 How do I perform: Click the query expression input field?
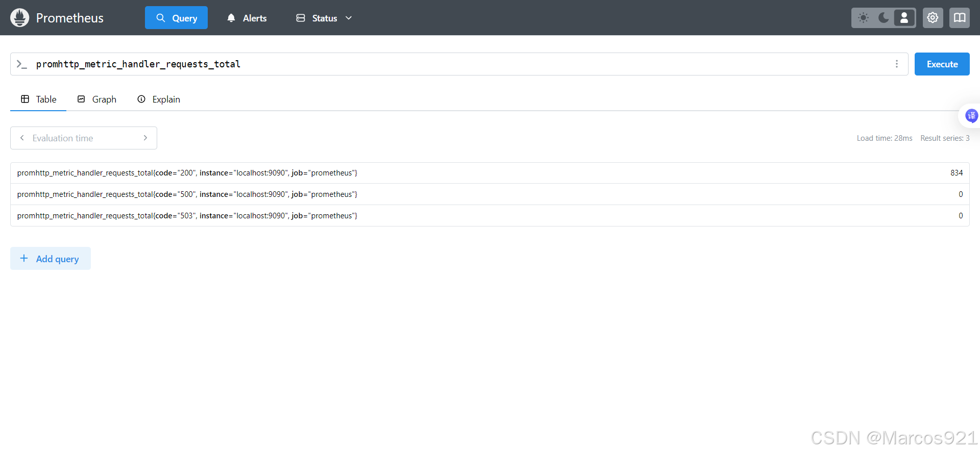click(x=459, y=64)
